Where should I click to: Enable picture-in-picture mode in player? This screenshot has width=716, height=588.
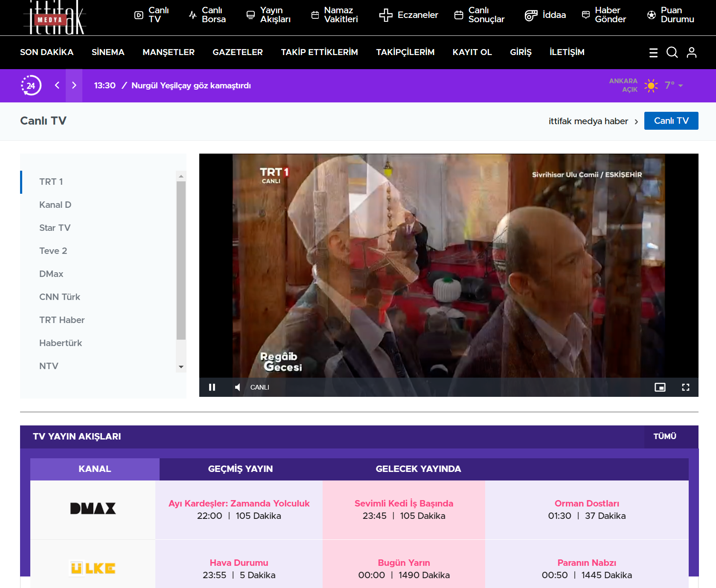tap(660, 387)
